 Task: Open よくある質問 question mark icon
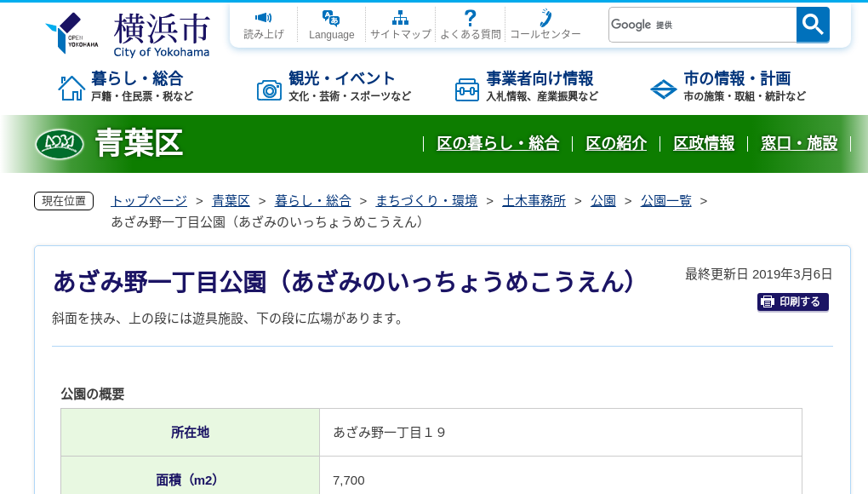pos(470,16)
